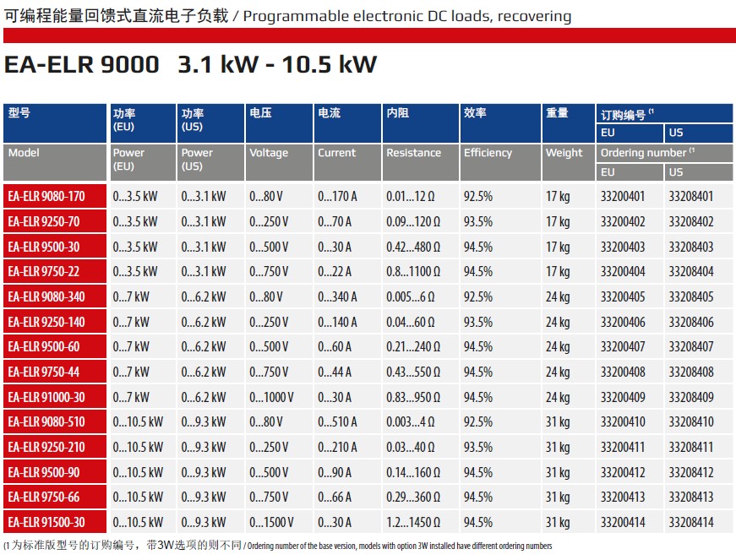Viewport: 736px width, 560px height.
Task: Click US ordering number 33208403
Action: pyautogui.click(x=691, y=247)
